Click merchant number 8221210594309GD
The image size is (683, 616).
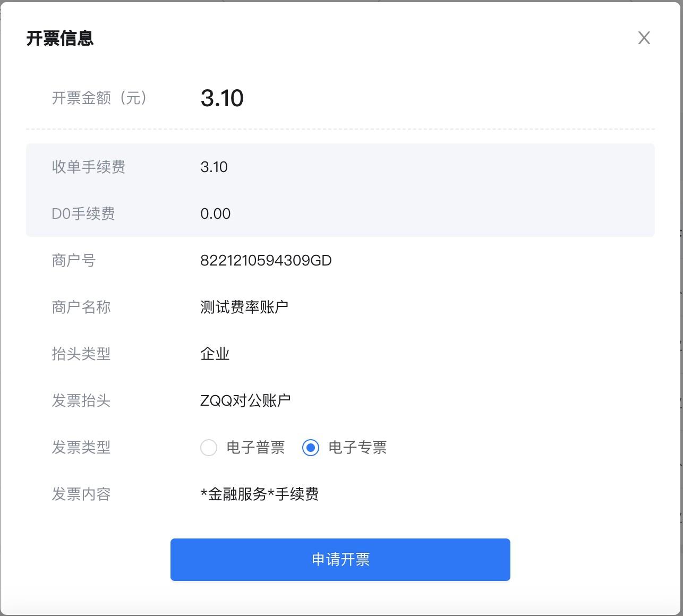(x=266, y=260)
